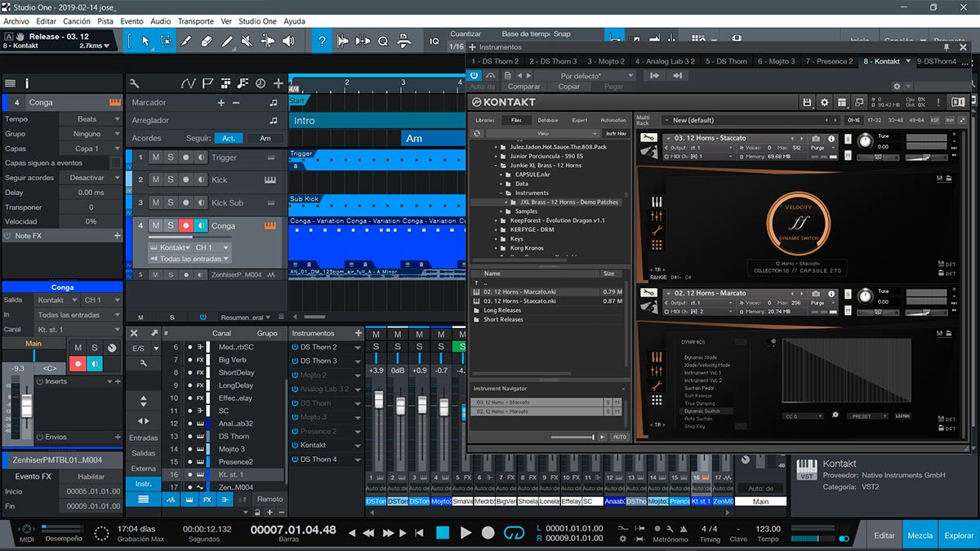Toggle the Kontakt instrument power button in mixer list
The height and width of the screenshot is (551, 980).
(295, 445)
